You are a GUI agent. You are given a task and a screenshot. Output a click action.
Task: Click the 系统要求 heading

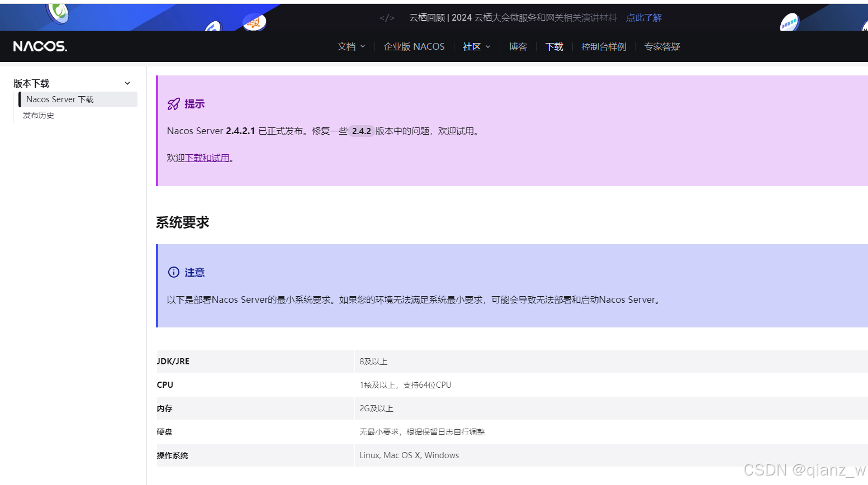(x=183, y=222)
